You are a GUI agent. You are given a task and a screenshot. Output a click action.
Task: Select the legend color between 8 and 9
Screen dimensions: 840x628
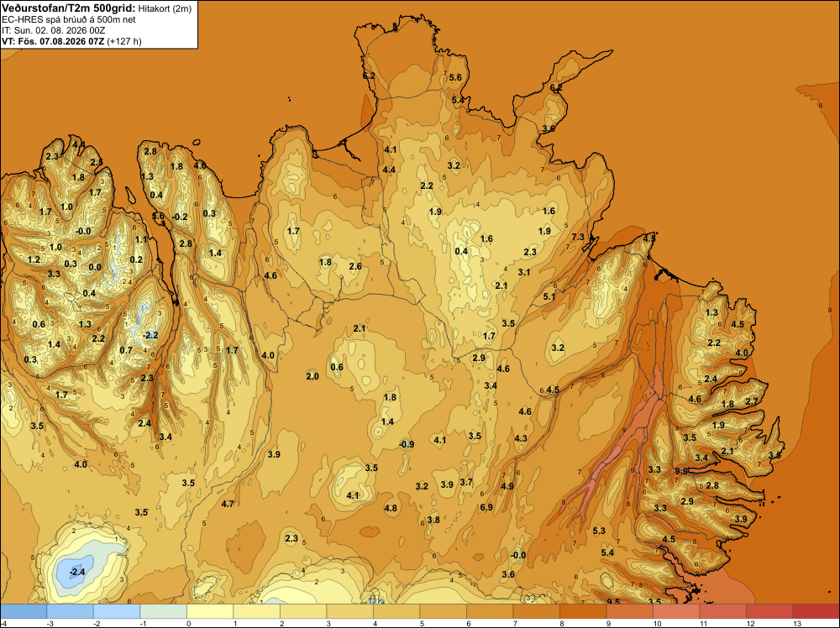(x=583, y=611)
